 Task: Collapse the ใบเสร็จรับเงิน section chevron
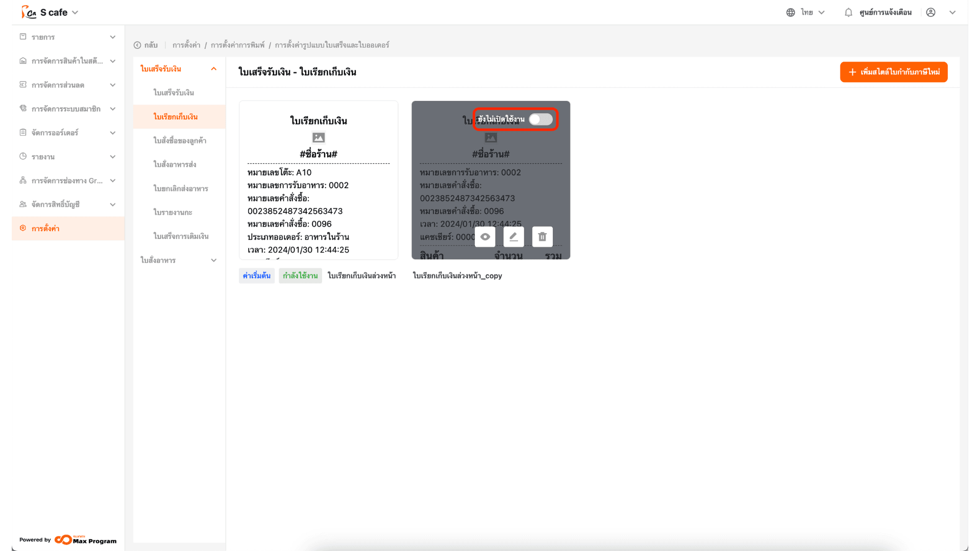214,69
